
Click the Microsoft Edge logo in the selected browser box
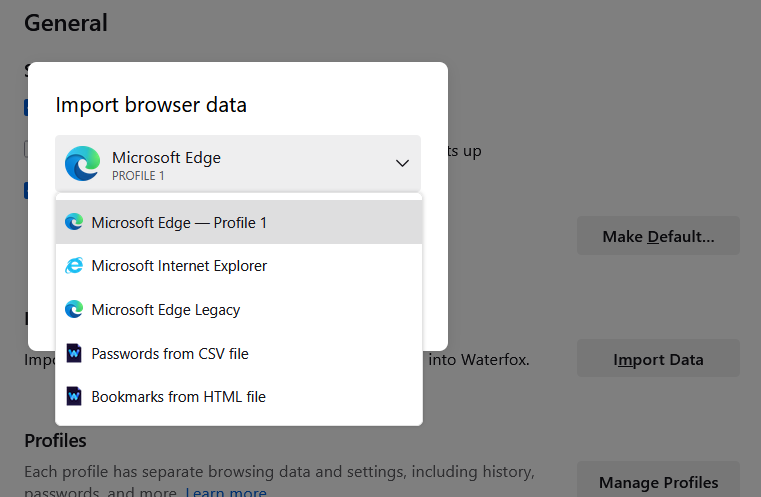click(x=83, y=163)
